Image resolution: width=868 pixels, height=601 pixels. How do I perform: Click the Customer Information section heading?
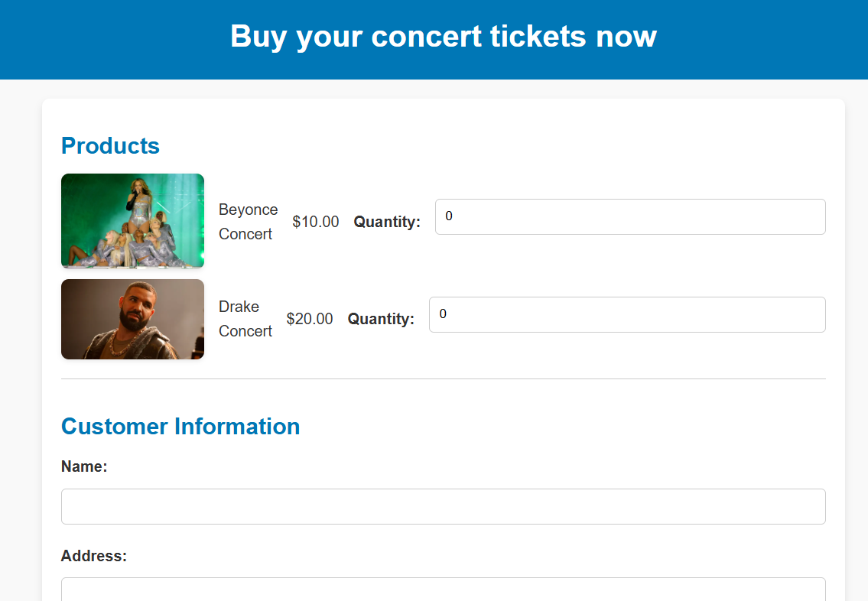coord(180,426)
